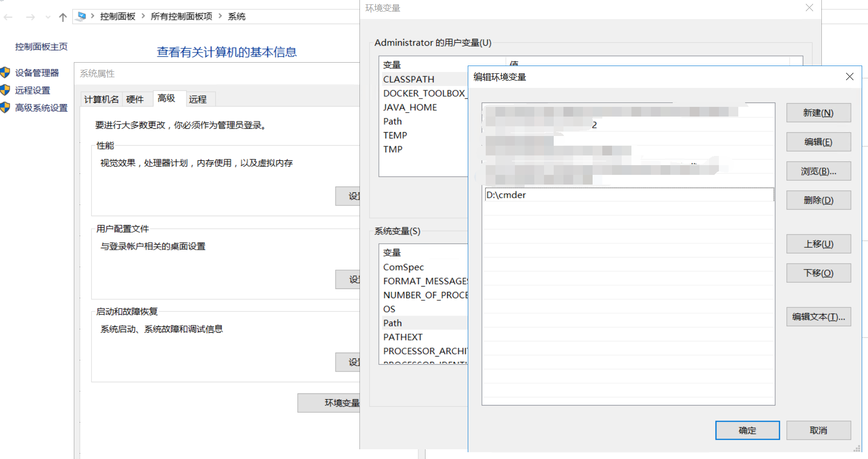Switch to the 计算机名 tab
This screenshot has width=868, height=459.
tap(101, 99)
